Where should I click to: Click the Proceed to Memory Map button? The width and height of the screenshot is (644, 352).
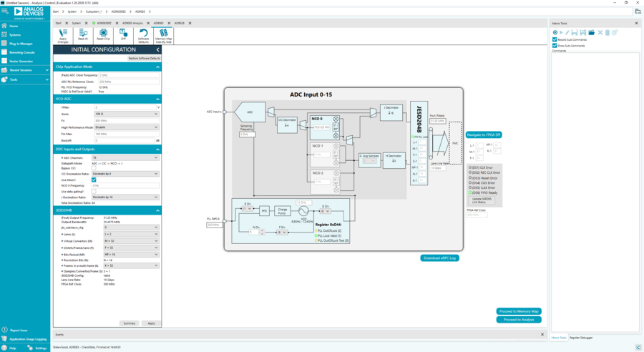click(519, 311)
